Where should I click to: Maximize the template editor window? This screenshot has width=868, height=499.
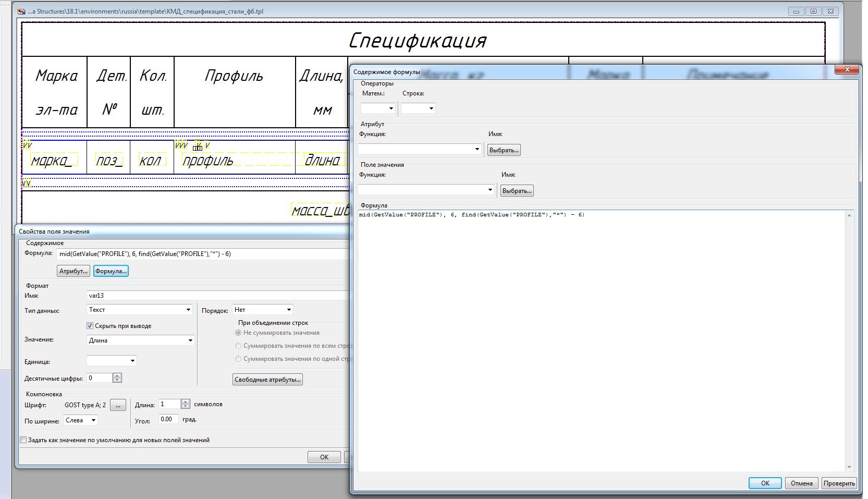coord(813,11)
